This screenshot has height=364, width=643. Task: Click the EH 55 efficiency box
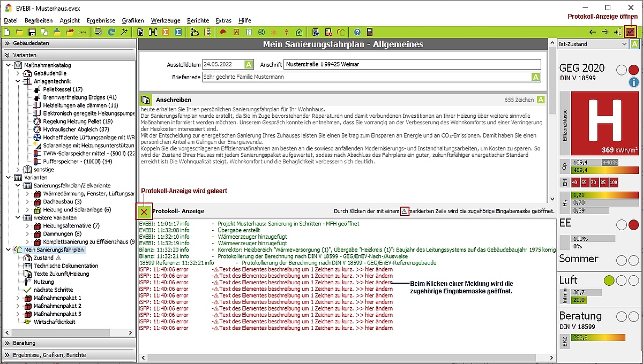(x=586, y=183)
